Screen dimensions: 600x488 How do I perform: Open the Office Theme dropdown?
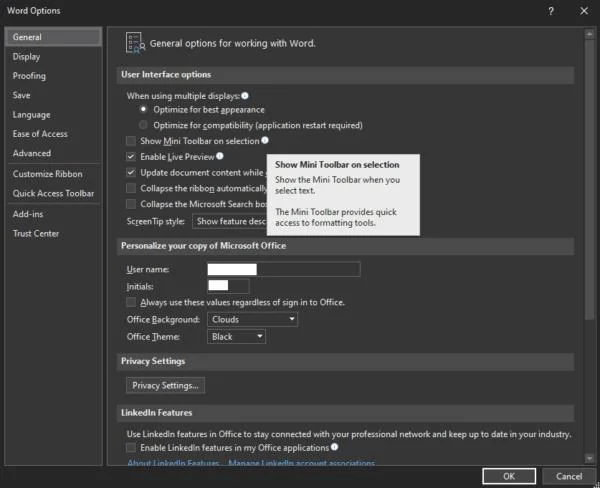[236, 337]
